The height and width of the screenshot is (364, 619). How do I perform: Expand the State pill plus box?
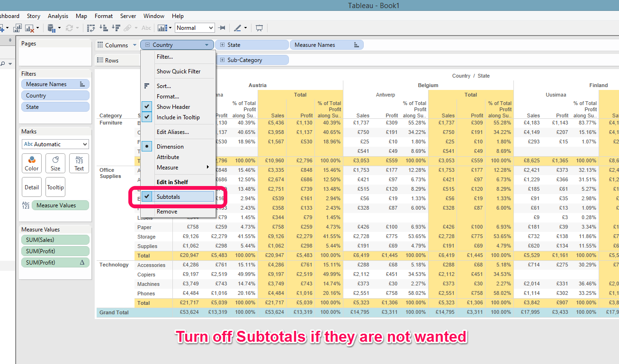pos(222,45)
